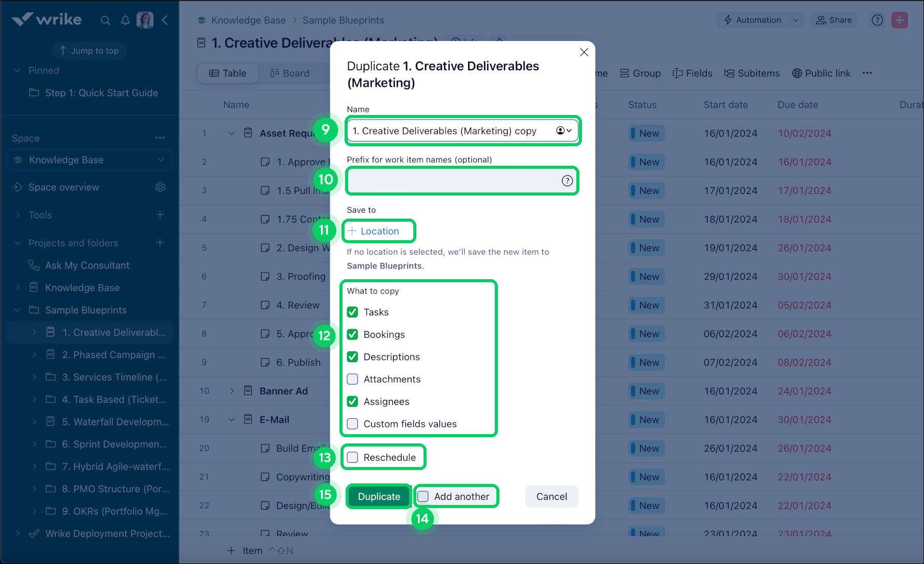The image size is (924, 564).
Task: Expand the Banner Ad row
Action: [232, 391]
